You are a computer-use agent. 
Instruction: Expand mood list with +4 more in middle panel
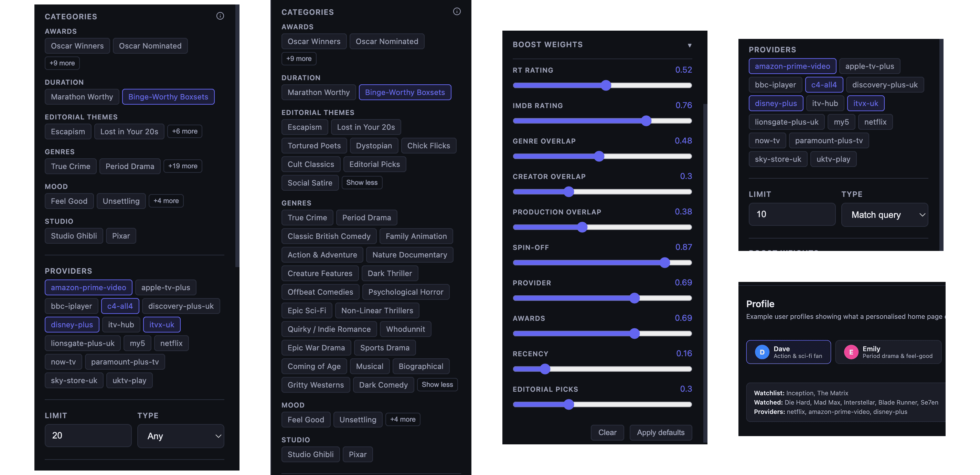[x=403, y=419]
